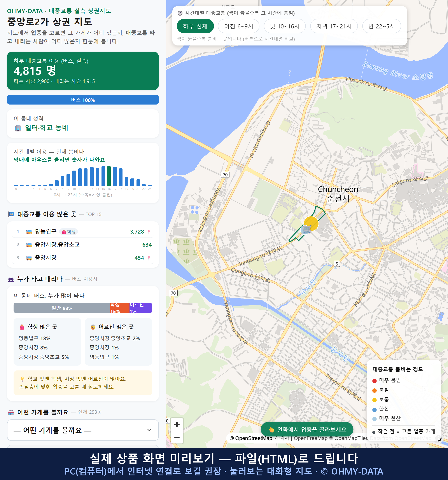Click 중앙시장 8% in 학생 많은 곳

tap(33, 347)
